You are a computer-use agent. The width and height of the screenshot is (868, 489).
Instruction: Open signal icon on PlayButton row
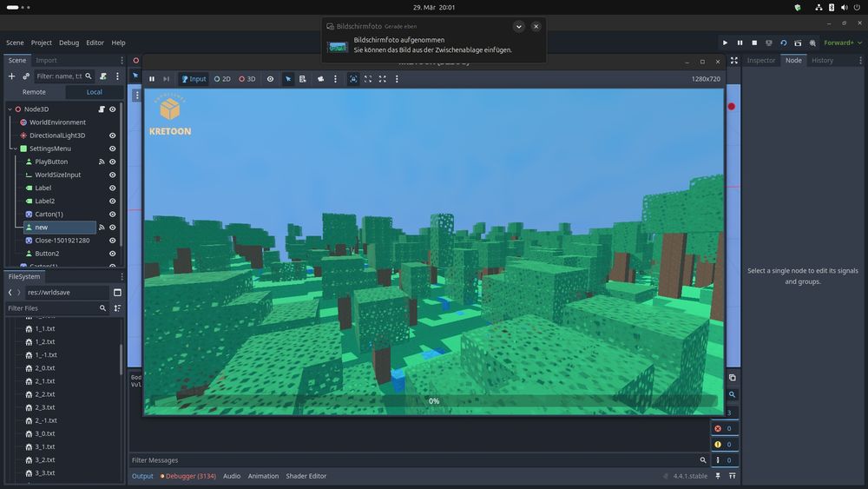(x=102, y=162)
